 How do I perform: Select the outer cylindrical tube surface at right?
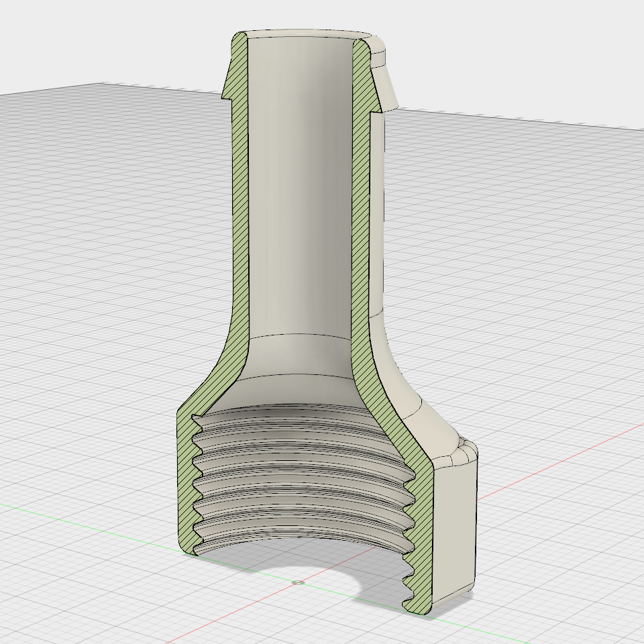pyautogui.click(x=378, y=215)
